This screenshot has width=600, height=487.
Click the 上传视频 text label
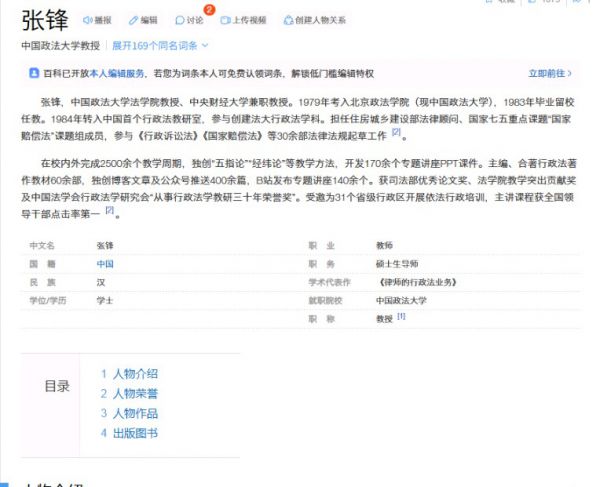tap(249, 20)
